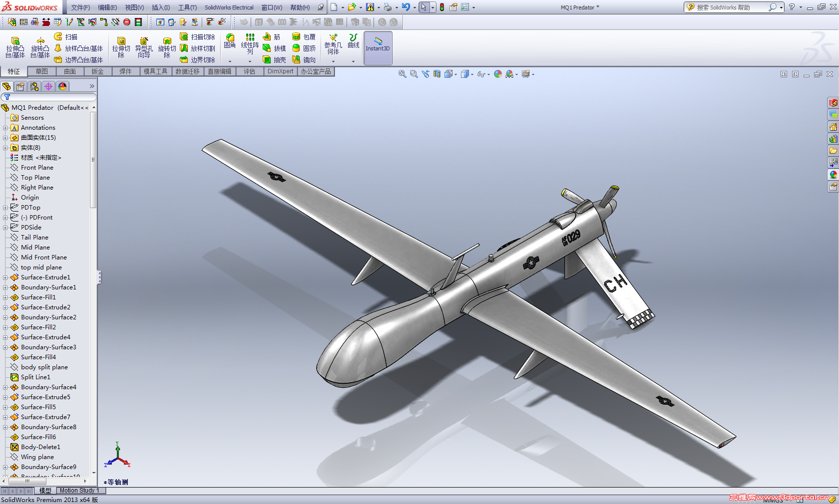
Task: Click the 圆角 fillet tool
Action: (x=230, y=41)
